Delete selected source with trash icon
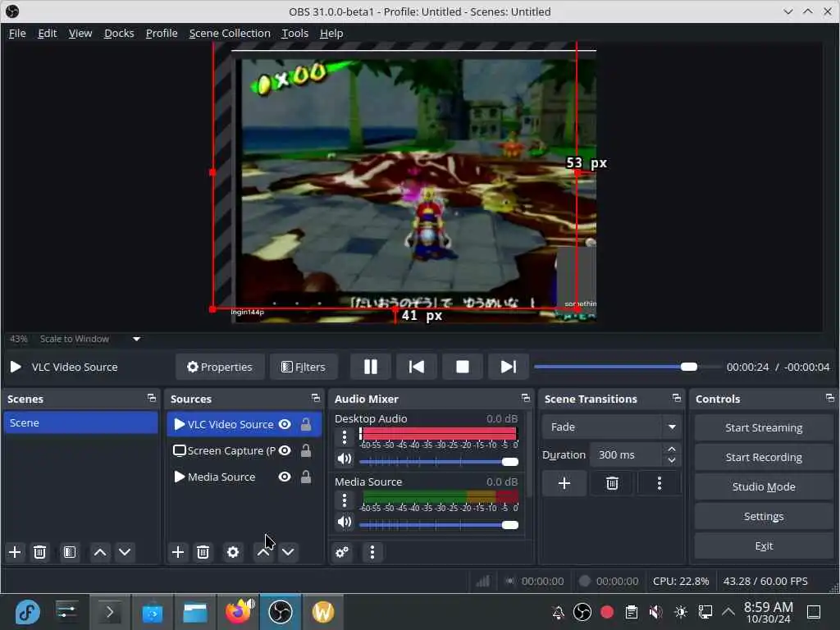The width and height of the screenshot is (840, 630). coord(203,552)
